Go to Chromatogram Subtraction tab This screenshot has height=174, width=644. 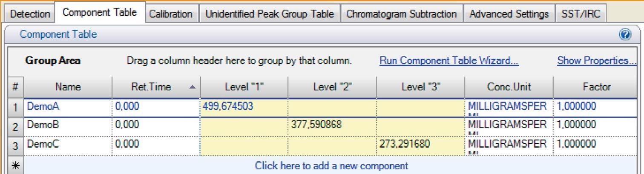click(x=401, y=14)
